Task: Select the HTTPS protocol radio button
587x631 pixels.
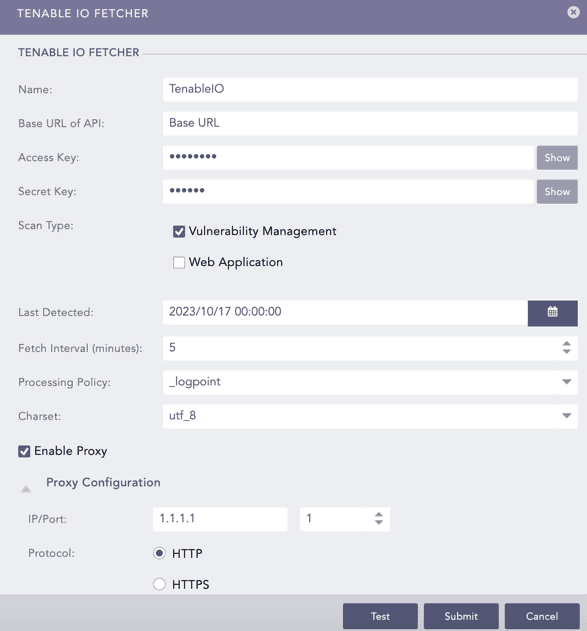Action: (x=159, y=584)
